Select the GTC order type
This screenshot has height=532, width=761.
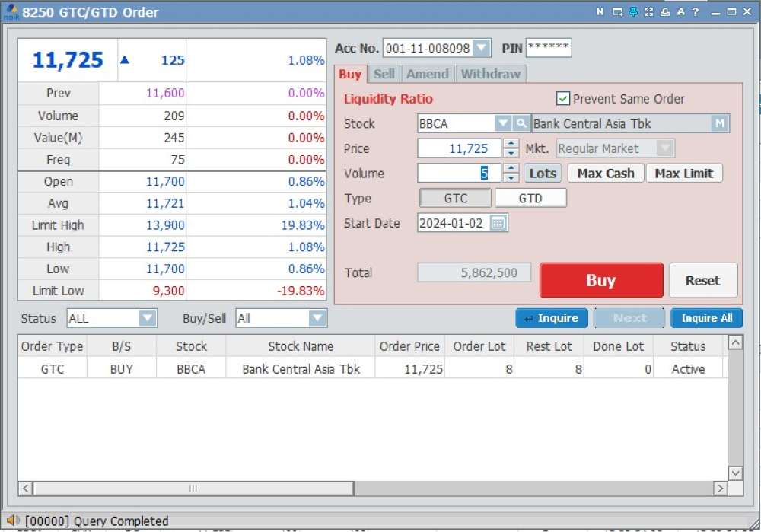point(455,198)
